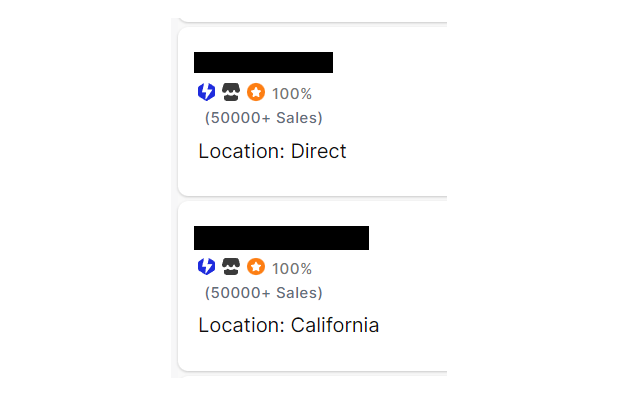Screen dimensions: 640x400
Task: Click the 50000+ Sales text in California card
Action: click(264, 293)
